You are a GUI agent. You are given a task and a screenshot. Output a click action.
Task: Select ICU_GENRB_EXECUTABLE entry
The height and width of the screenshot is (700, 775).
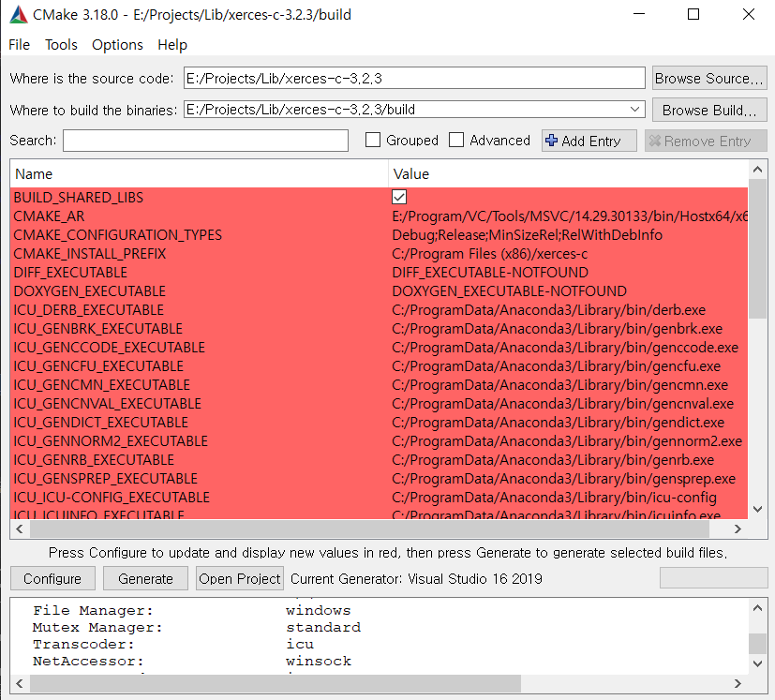pyautogui.click(x=94, y=460)
